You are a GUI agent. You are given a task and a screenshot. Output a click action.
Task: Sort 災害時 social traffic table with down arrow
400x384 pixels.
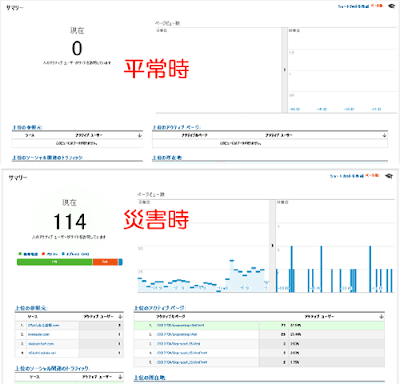click(x=120, y=377)
